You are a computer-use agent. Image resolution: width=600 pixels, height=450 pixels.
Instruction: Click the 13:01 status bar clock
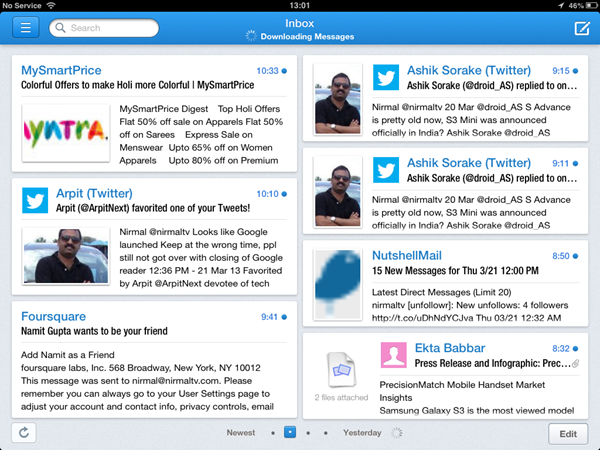[300, 5]
